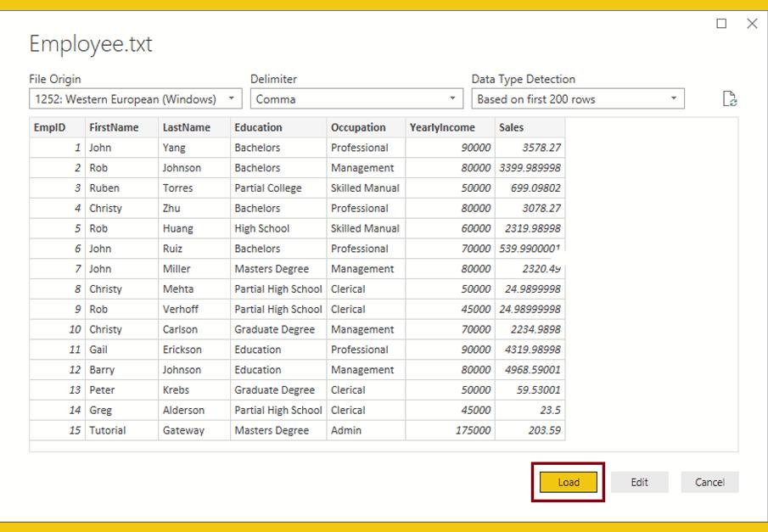
Task: Click the last name Miller
Action: 194,269
